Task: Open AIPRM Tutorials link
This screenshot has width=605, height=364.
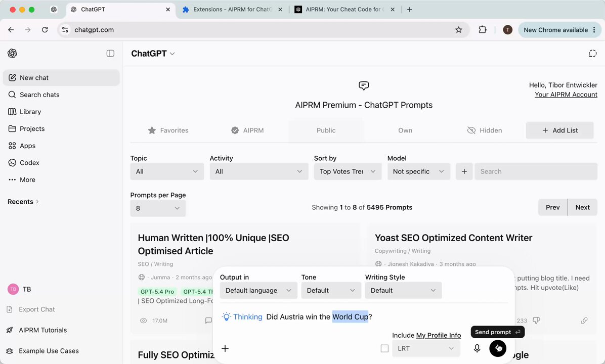Action: [x=37, y=330]
